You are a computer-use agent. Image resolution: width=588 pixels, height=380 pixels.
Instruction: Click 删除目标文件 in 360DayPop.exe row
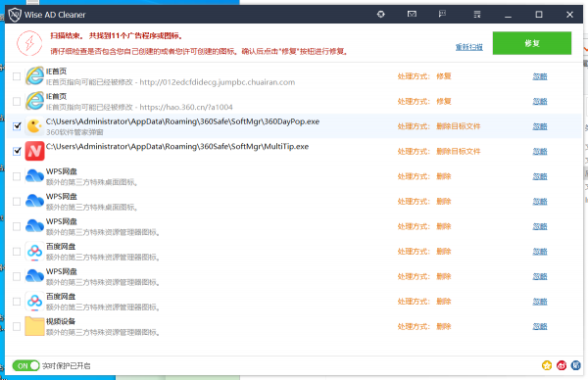point(459,126)
